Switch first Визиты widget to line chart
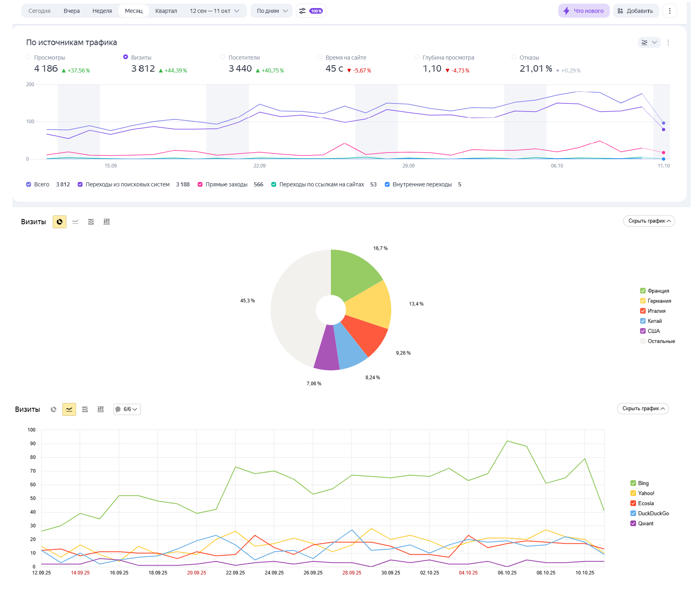This screenshot has height=599, width=700. tap(75, 222)
